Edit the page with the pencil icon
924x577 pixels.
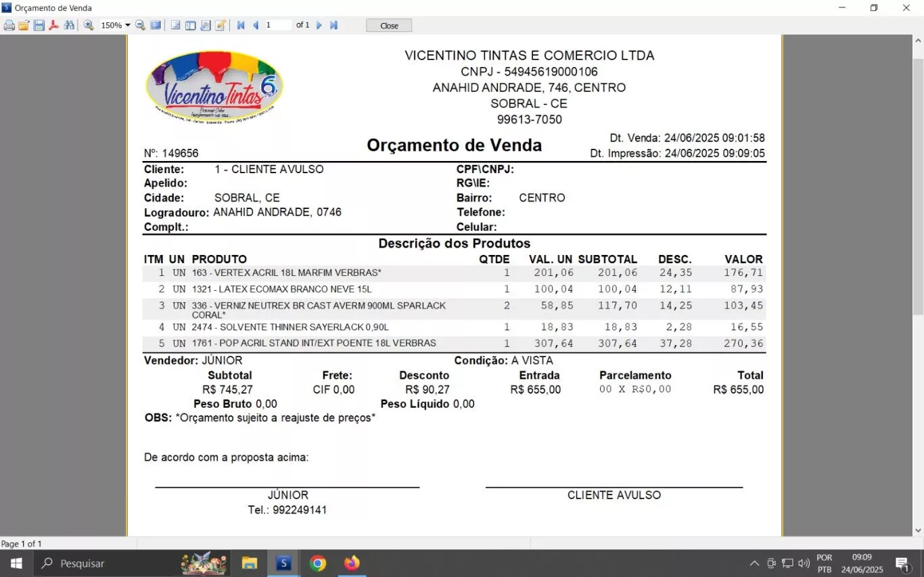coord(220,26)
